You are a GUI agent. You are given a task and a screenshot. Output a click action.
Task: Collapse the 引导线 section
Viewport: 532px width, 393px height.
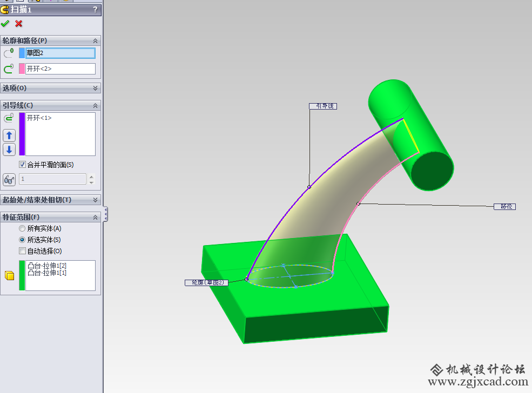click(96, 105)
